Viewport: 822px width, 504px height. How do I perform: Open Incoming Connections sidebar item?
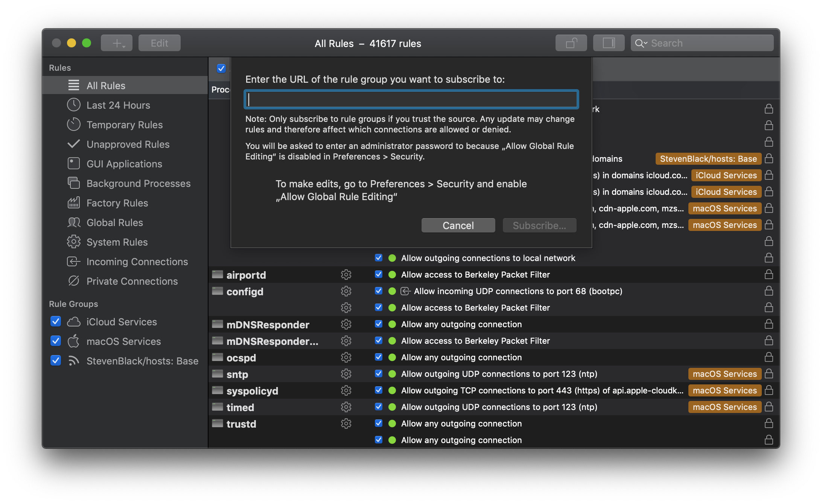137,262
